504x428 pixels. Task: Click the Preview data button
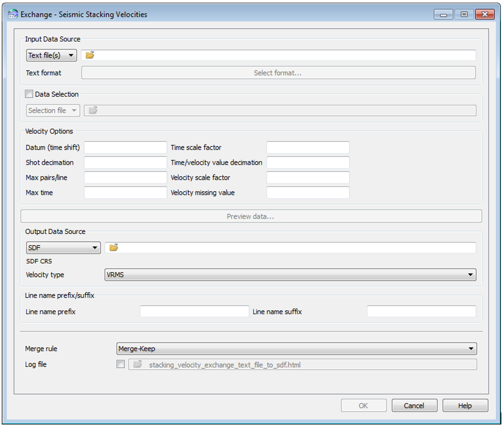coord(251,217)
